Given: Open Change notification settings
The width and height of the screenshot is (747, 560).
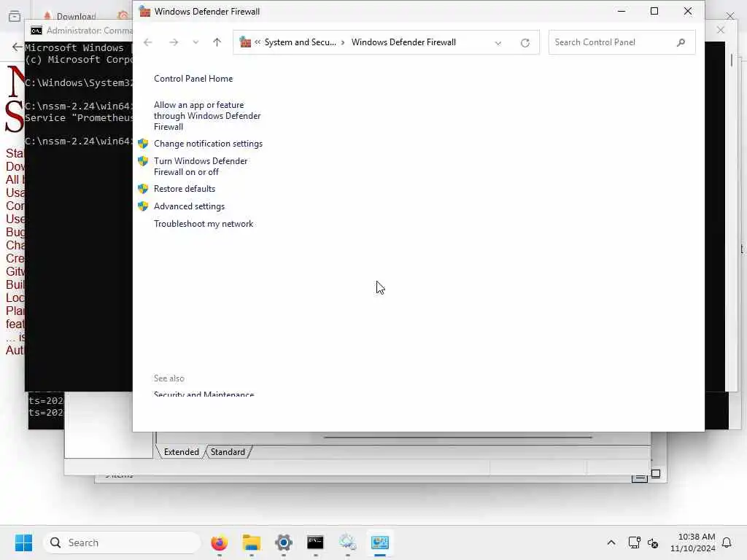Looking at the screenshot, I should [208, 144].
